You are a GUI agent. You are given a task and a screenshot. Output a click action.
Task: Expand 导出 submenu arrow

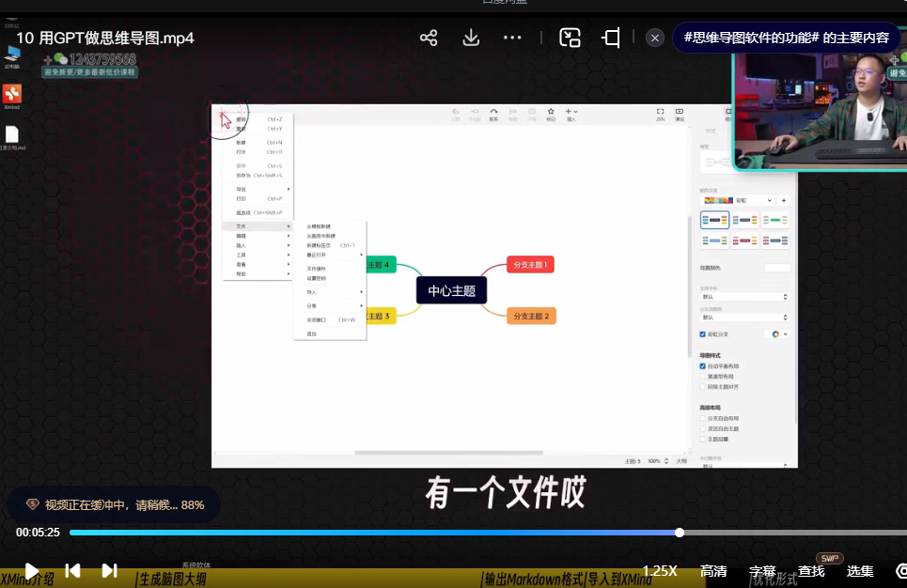point(288,189)
